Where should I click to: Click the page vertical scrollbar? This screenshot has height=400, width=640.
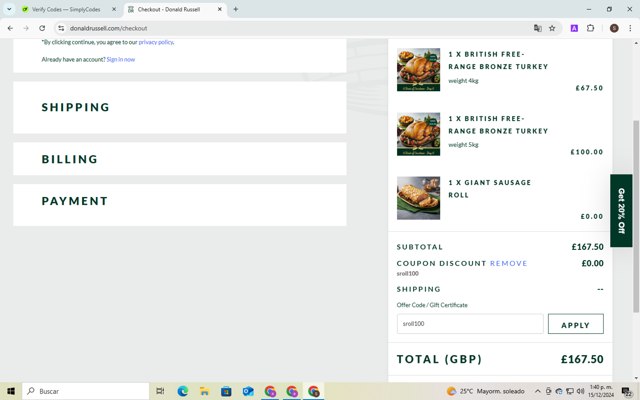pyautogui.click(x=636, y=216)
